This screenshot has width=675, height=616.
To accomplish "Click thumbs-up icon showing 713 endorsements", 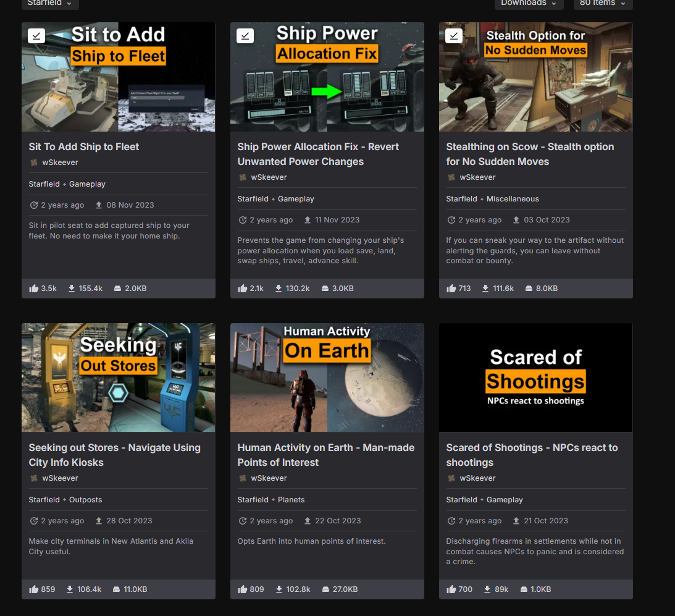I will click(x=451, y=289).
